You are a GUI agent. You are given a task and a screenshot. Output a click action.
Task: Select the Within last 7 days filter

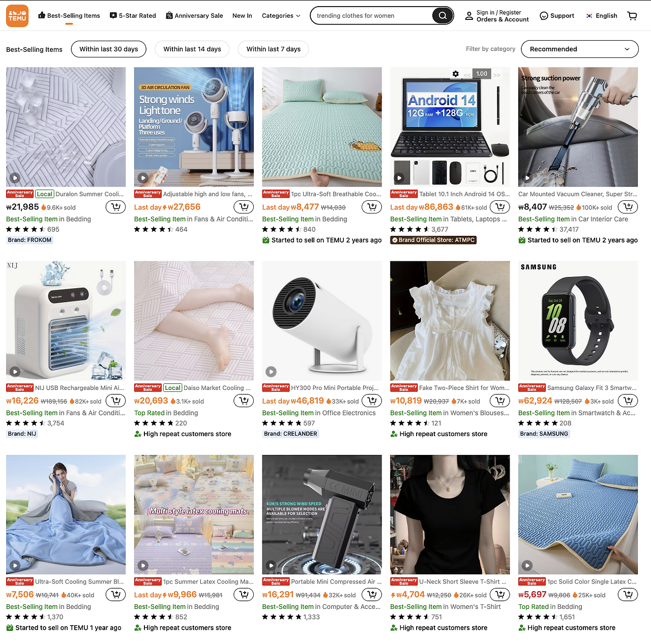[274, 49]
